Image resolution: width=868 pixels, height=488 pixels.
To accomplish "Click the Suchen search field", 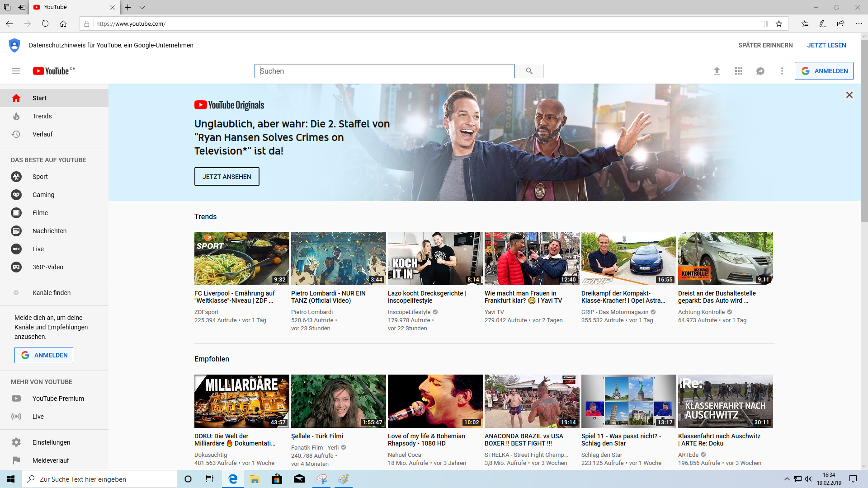I will pos(384,71).
